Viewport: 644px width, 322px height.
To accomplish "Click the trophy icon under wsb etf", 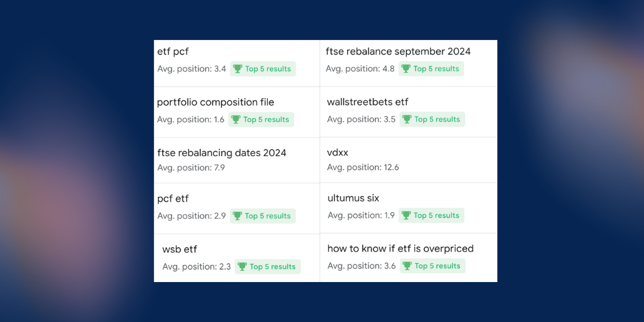I will (x=242, y=267).
